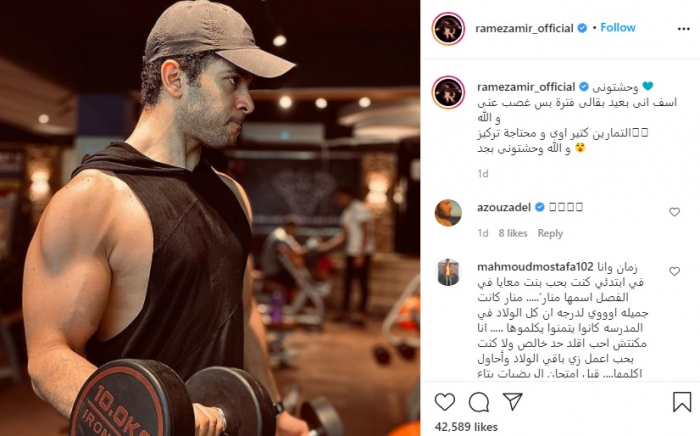
Task: Save post with the bookmark icon
Action: click(682, 401)
